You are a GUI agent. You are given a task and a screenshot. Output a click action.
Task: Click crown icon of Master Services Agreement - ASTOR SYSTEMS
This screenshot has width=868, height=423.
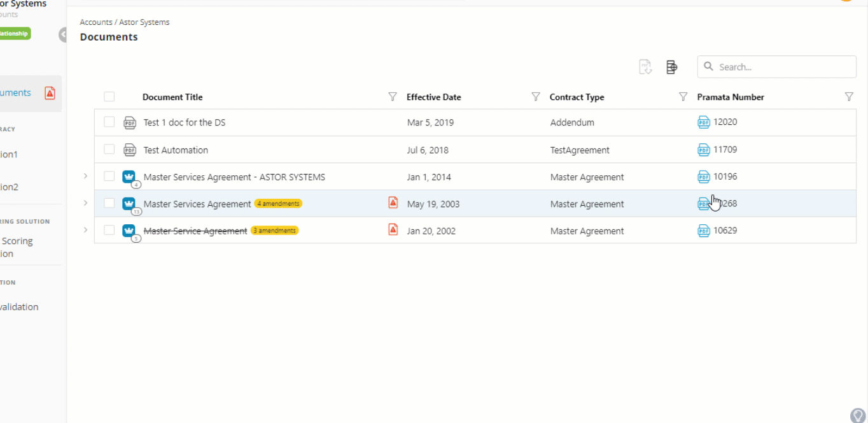[130, 176]
